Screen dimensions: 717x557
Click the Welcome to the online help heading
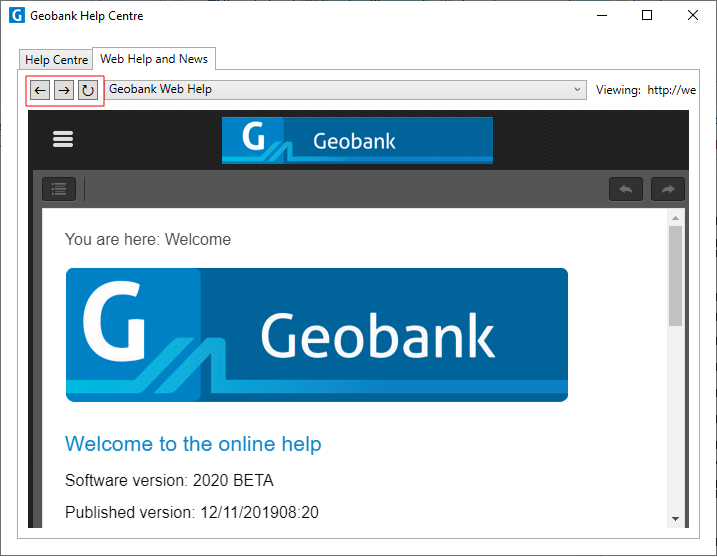193,444
